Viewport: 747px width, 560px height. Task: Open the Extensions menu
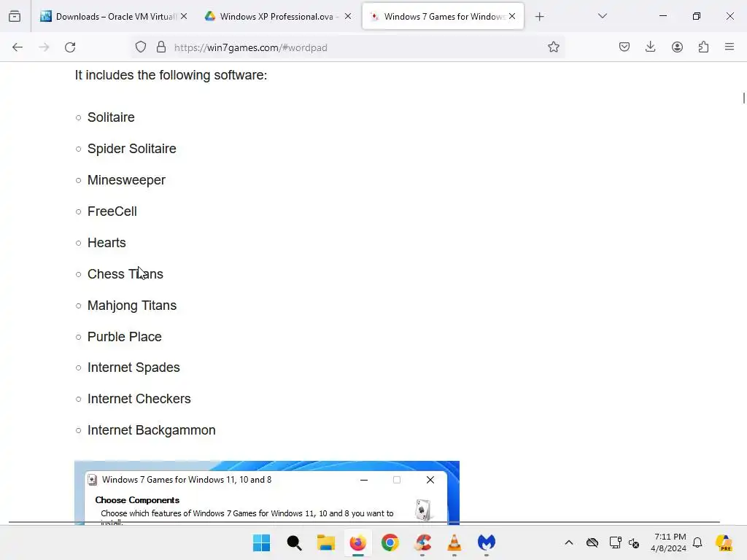[x=703, y=47]
